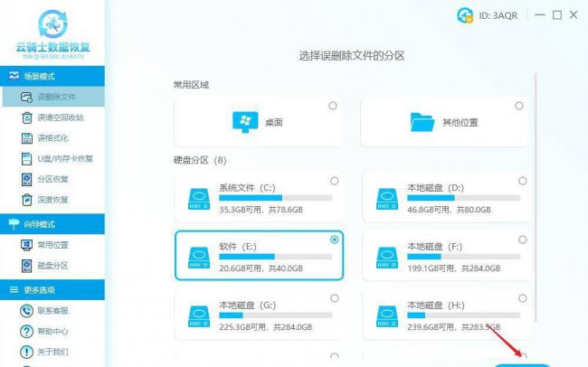Open the user account avatar icon
The image size is (588, 367).
[x=465, y=15]
